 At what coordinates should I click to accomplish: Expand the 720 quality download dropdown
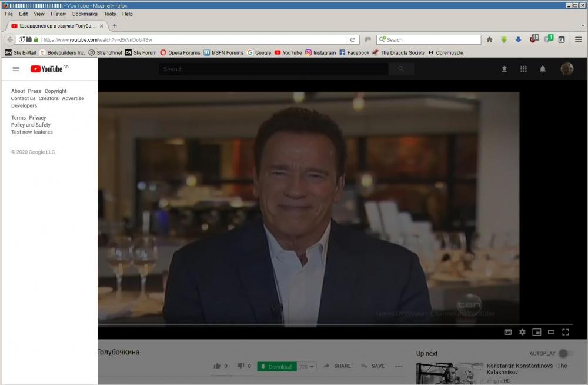click(307, 366)
